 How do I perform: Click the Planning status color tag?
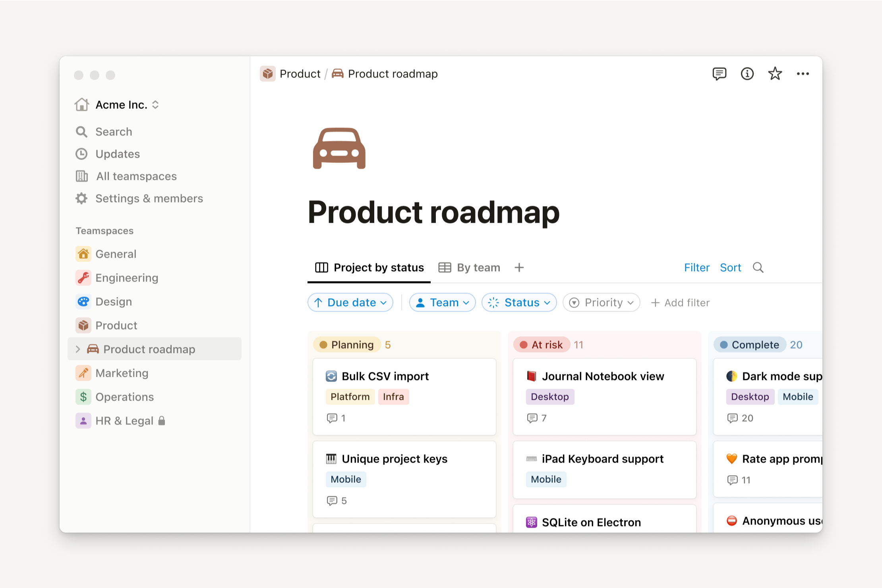point(347,345)
